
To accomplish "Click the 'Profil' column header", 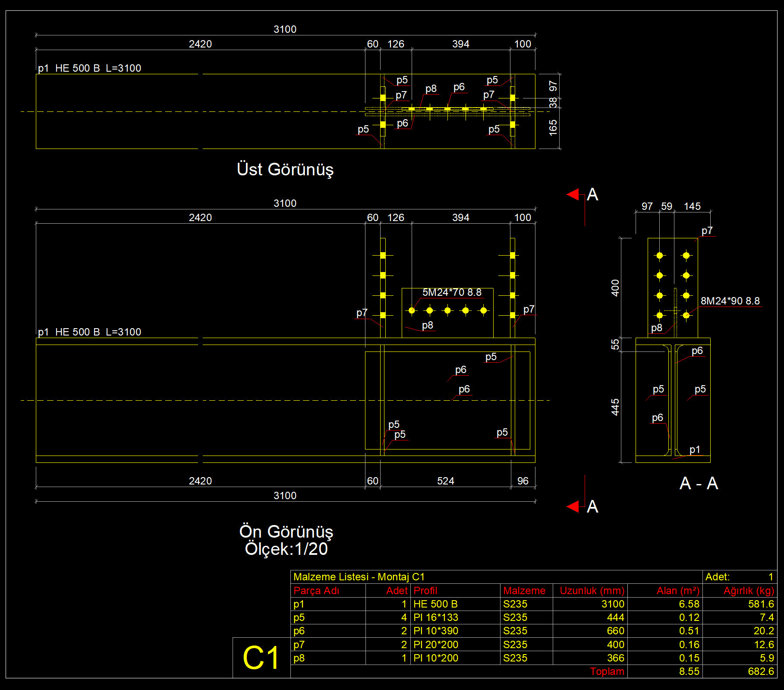I will (x=425, y=591).
